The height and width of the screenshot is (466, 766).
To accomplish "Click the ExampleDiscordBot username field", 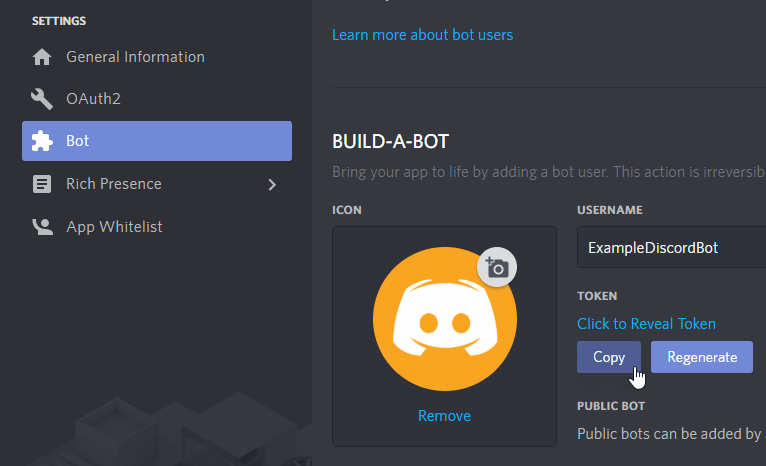I will click(670, 247).
